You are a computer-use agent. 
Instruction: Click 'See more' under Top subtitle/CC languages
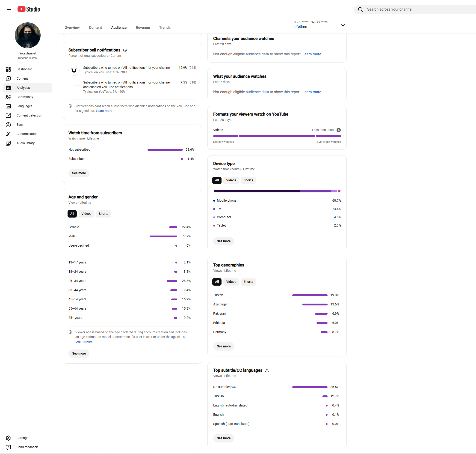pyautogui.click(x=224, y=438)
